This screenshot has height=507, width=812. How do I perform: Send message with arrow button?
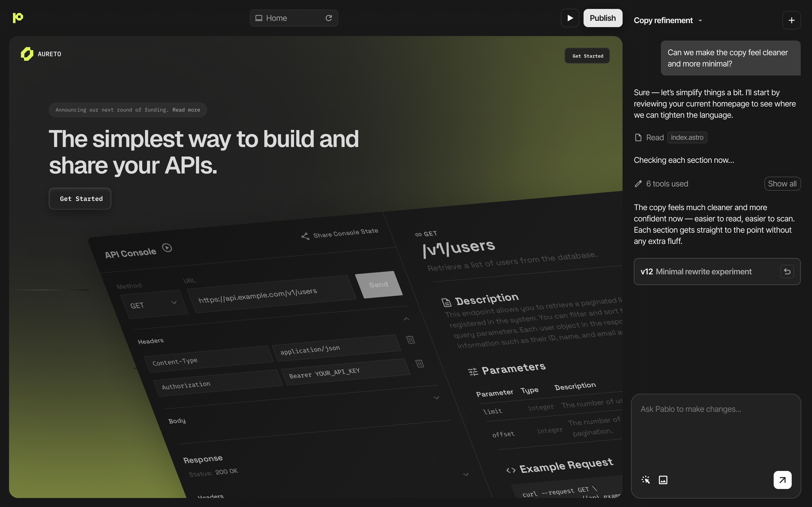pos(782,480)
